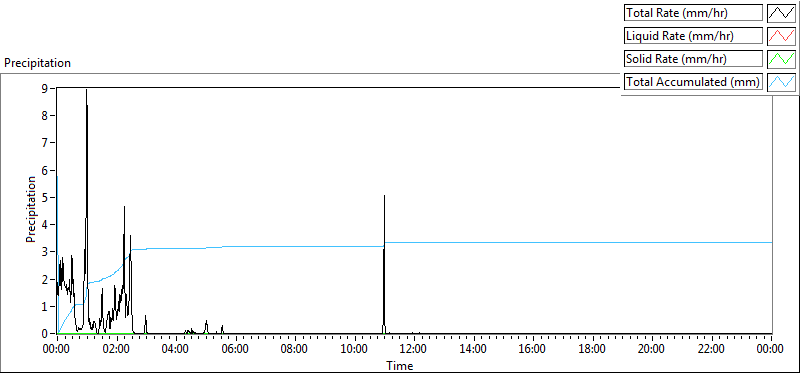Click the Liquid Rate red line swatch
Image resolution: width=800 pixels, height=373 pixels.
781,36
